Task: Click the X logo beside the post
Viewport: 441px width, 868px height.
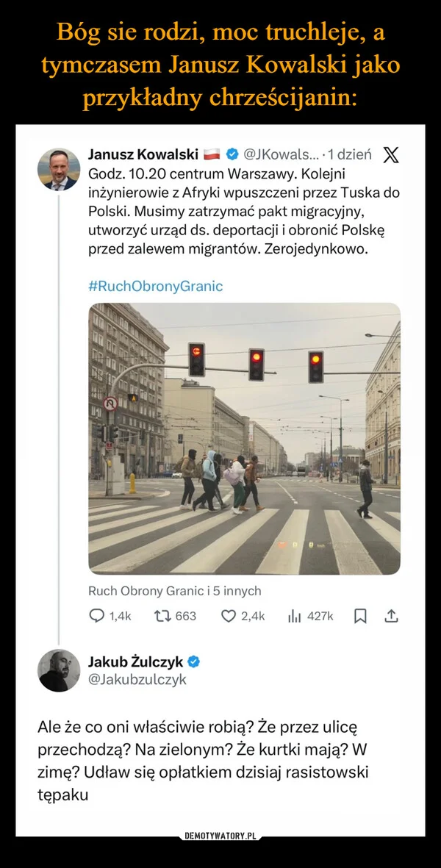Action: [390, 155]
